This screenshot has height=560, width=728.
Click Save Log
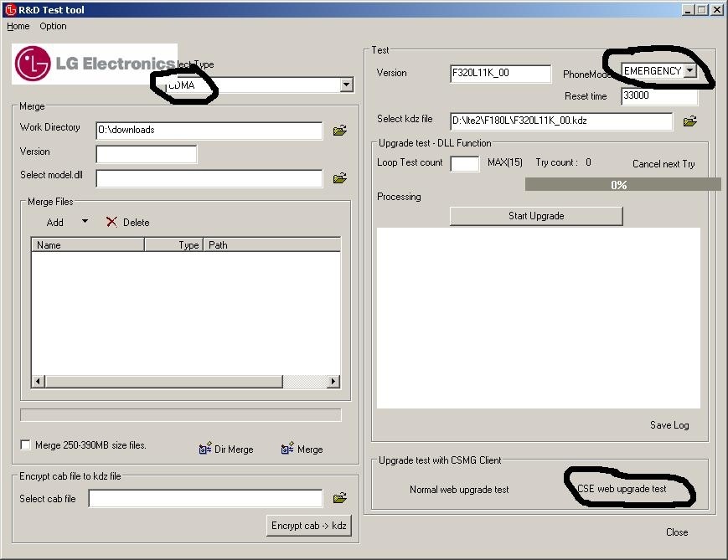[669, 425]
